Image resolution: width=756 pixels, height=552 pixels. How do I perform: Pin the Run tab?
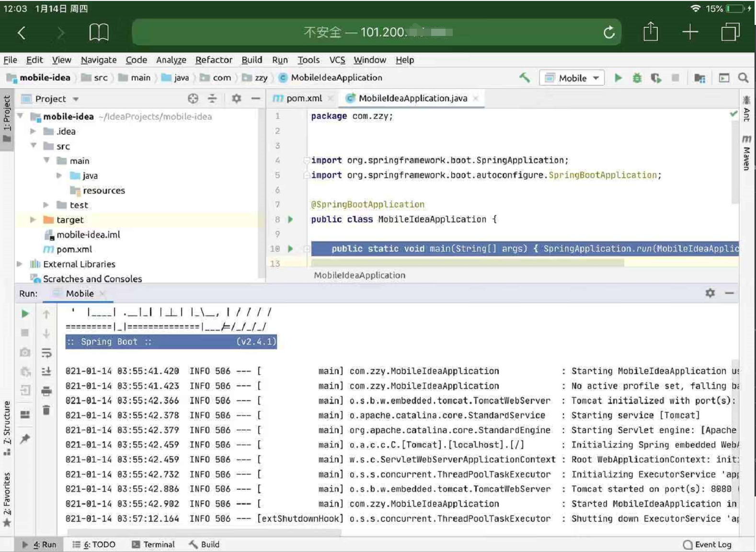(25, 439)
